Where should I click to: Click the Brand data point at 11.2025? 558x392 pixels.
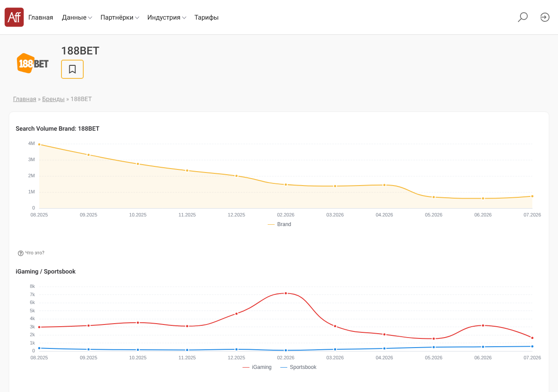[187, 170]
